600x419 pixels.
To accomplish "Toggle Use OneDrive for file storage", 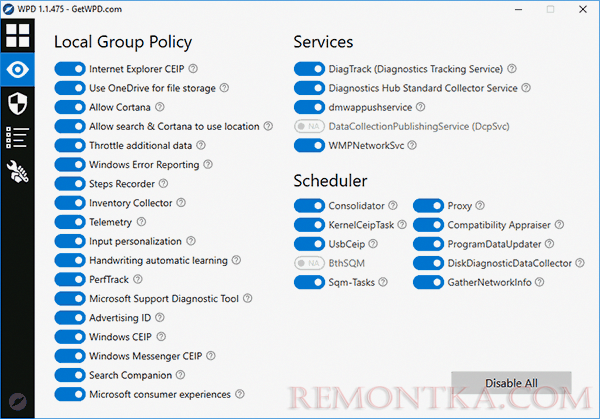I will pos(69,88).
